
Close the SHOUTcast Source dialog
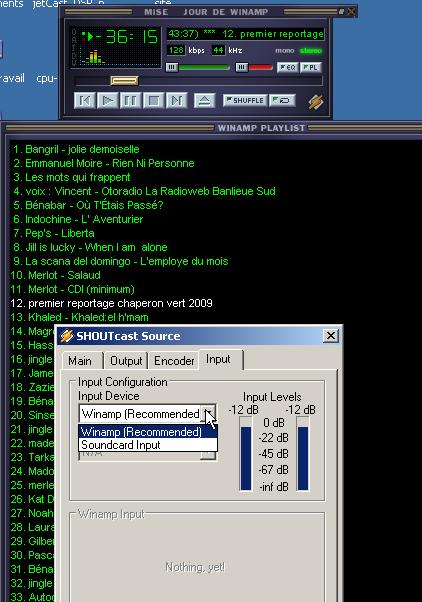pyautogui.click(x=331, y=336)
